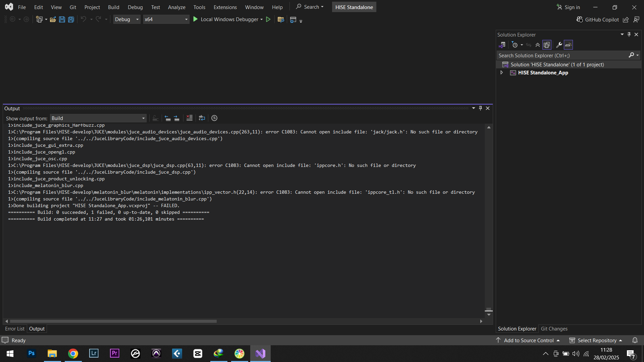This screenshot has width=644, height=362.
Task: Open Premiere Pro from the taskbar
Action: point(115,354)
